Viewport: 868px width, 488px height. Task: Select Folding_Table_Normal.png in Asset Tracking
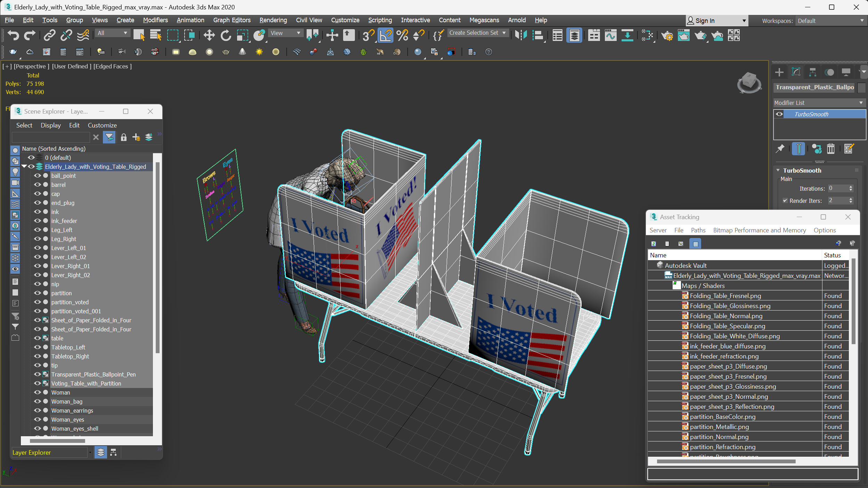[x=726, y=316]
